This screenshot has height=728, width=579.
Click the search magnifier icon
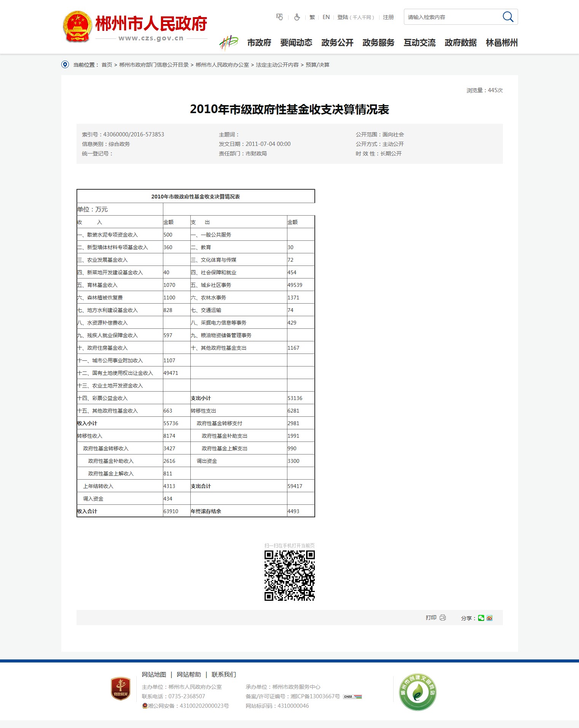(508, 17)
